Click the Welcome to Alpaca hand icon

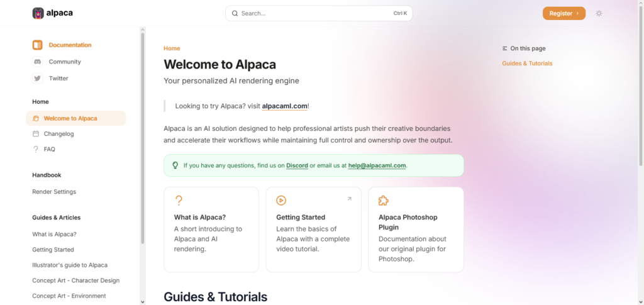point(36,118)
